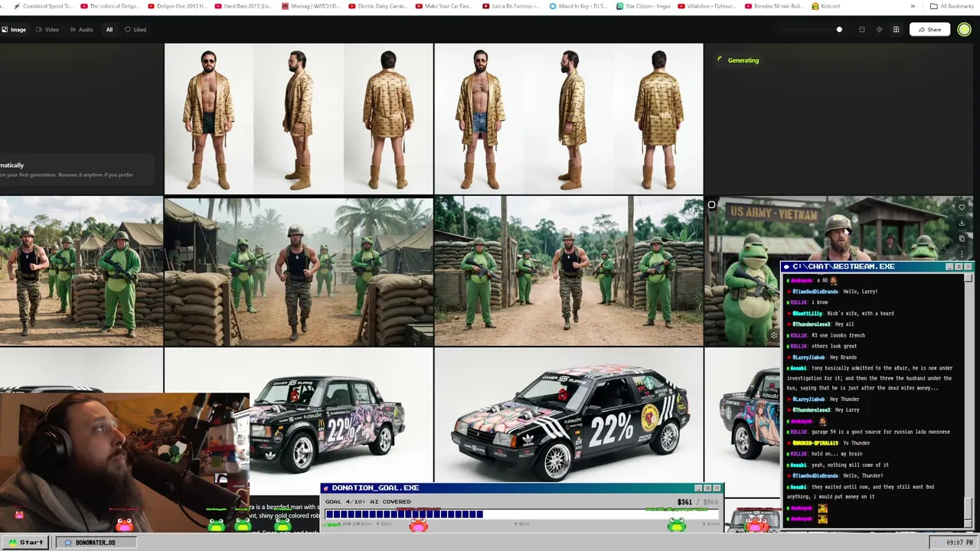Screen dimensions: 980x551
Task: Like the US Army Vietnam image with heart icon
Action: coord(962,207)
